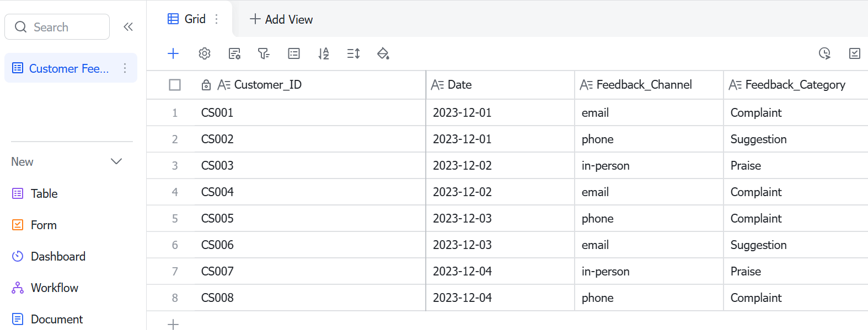Open the filter icon in the toolbar
The height and width of the screenshot is (330, 868).
[264, 53]
